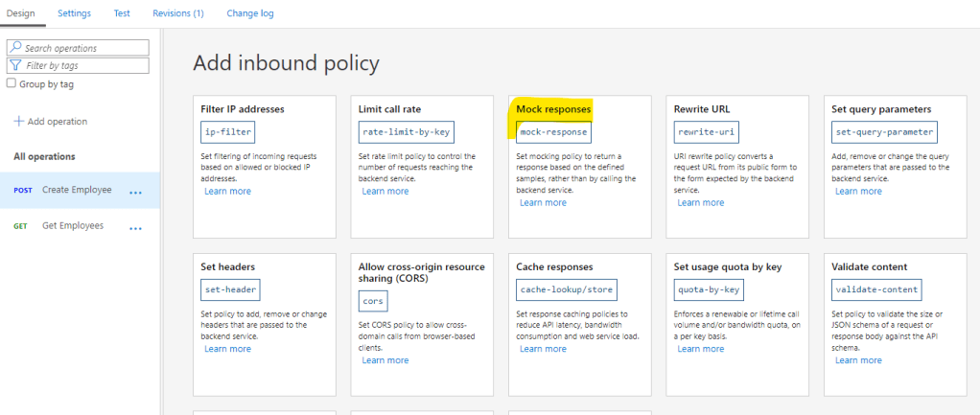Viewport: 980px width, 415px height.
Task: Enable the Group by tag checkbox
Action: 12,83
